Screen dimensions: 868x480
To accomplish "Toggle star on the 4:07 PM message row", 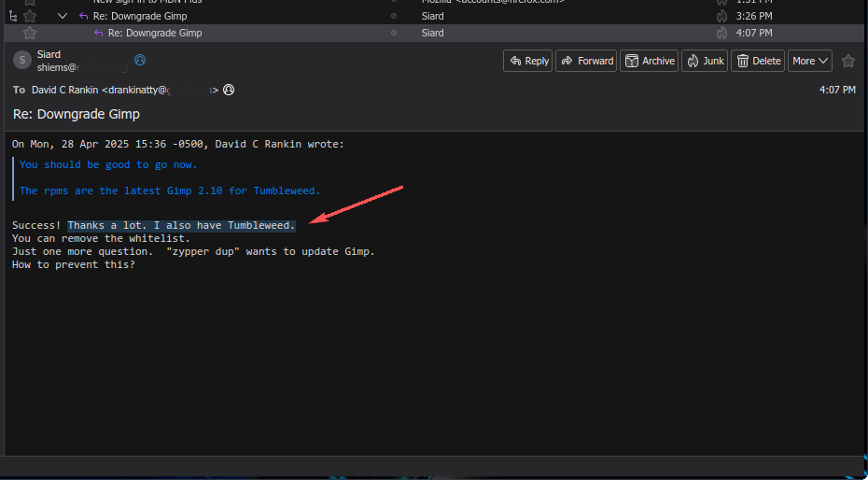I will [x=30, y=33].
